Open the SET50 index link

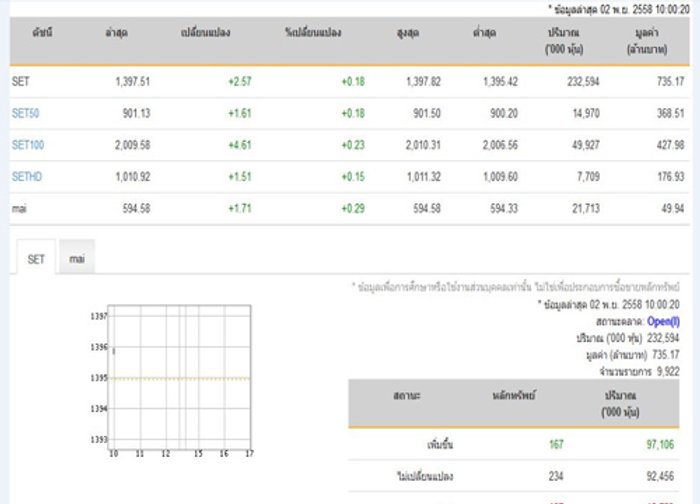(25, 113)
